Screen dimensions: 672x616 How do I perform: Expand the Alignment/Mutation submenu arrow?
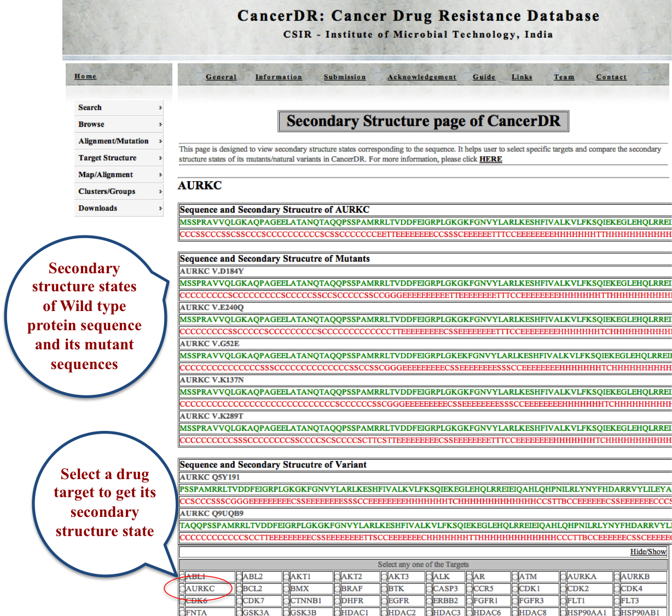[x=160, y=141]
